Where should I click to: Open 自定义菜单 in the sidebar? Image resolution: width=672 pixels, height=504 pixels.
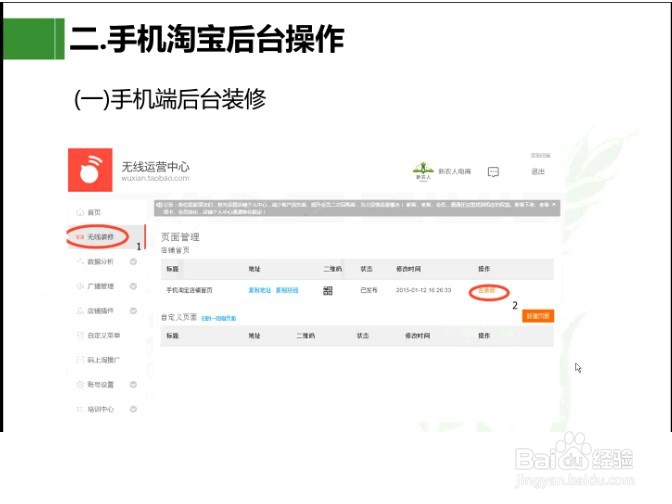[104, 335]
